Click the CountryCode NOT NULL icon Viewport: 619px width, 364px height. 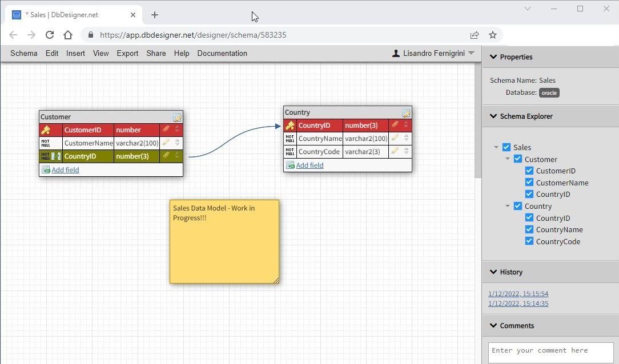coord(290,151)
